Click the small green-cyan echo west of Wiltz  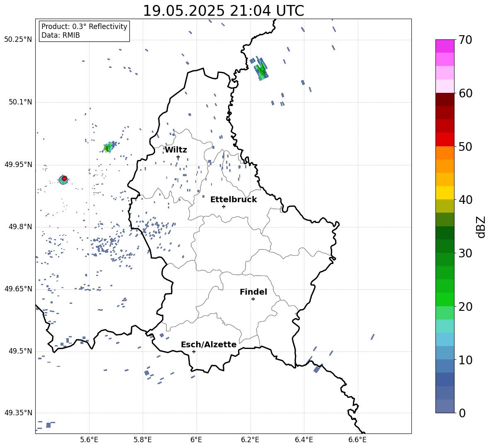[109, 147]
